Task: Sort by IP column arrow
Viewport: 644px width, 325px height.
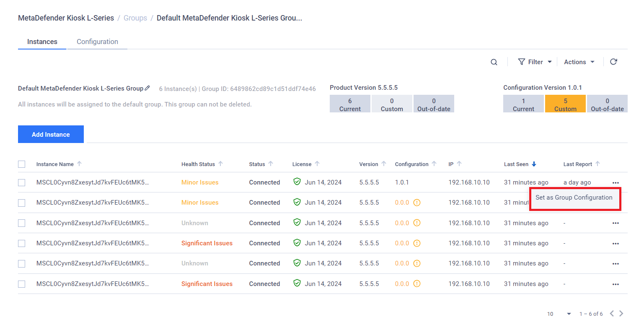Action: click(459, 164)
